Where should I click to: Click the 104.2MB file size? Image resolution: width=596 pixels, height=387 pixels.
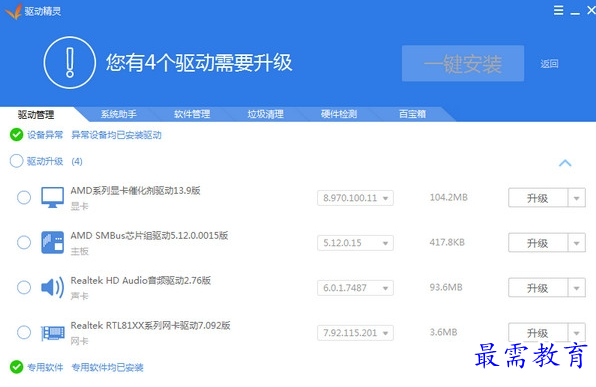pyautogui.click(x=449, y=197)
